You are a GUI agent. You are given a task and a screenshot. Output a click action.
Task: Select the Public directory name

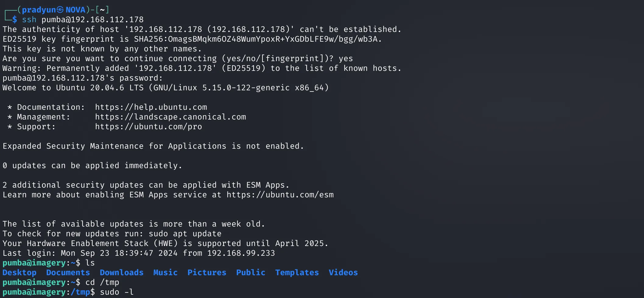[251, 272]
